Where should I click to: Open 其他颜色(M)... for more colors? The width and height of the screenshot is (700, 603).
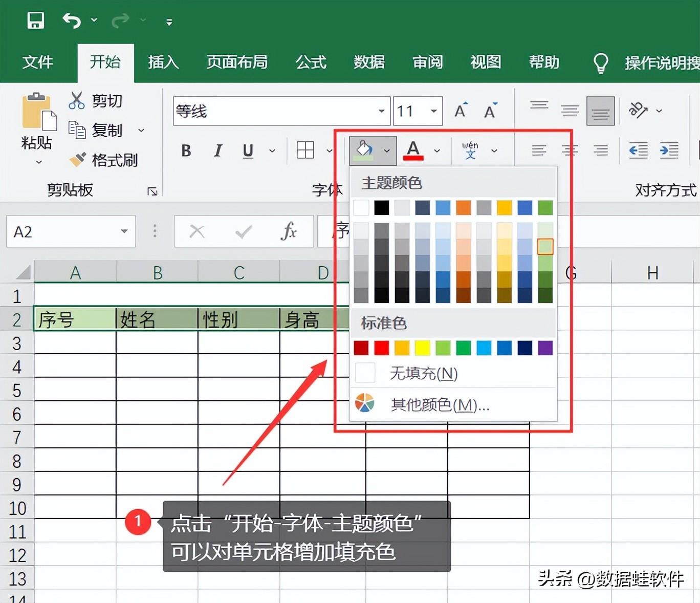tap(440, 405)
